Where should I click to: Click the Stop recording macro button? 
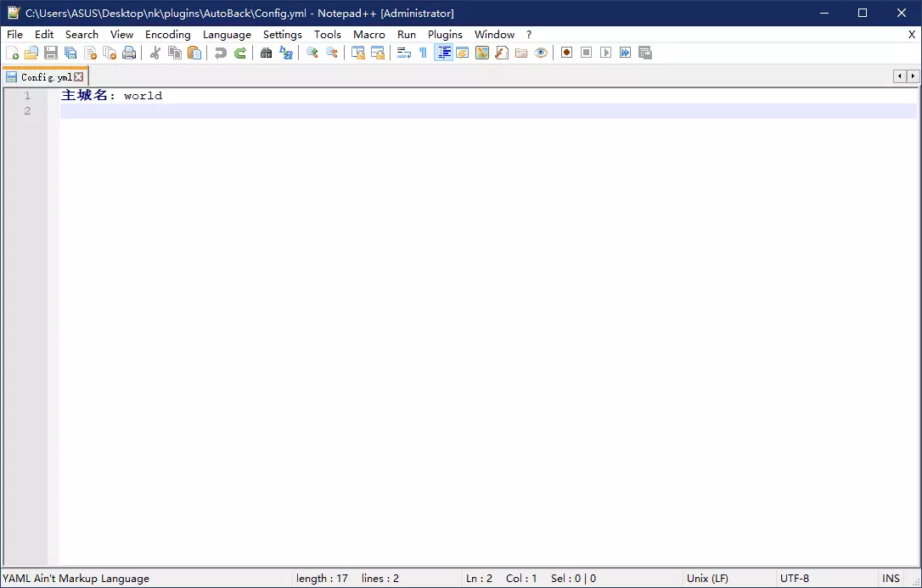tap(587, 53)
